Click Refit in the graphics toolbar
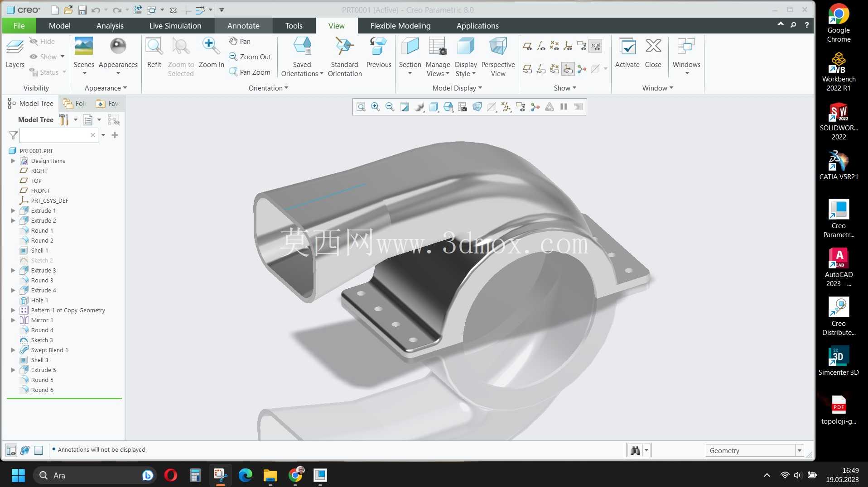 [361, 107]
